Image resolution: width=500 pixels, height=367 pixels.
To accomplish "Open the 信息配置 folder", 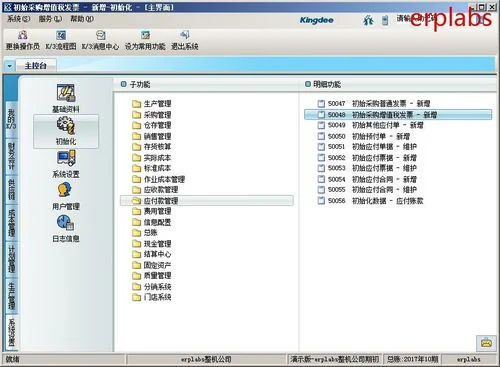I will pyautogui.click(x=152, y=222).
